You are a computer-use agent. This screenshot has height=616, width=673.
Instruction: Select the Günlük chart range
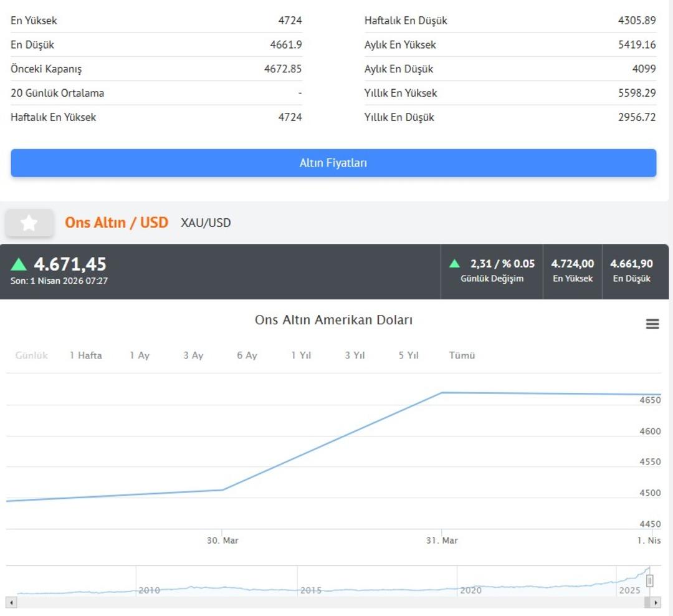(32, 355)
